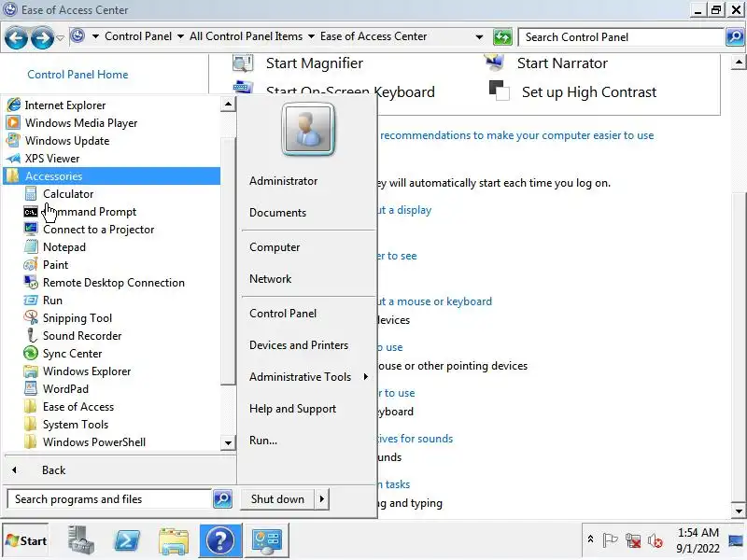Click the navigation Forward arrow
Viewport: 747px width, 560px height.
(x=42, y=37)
